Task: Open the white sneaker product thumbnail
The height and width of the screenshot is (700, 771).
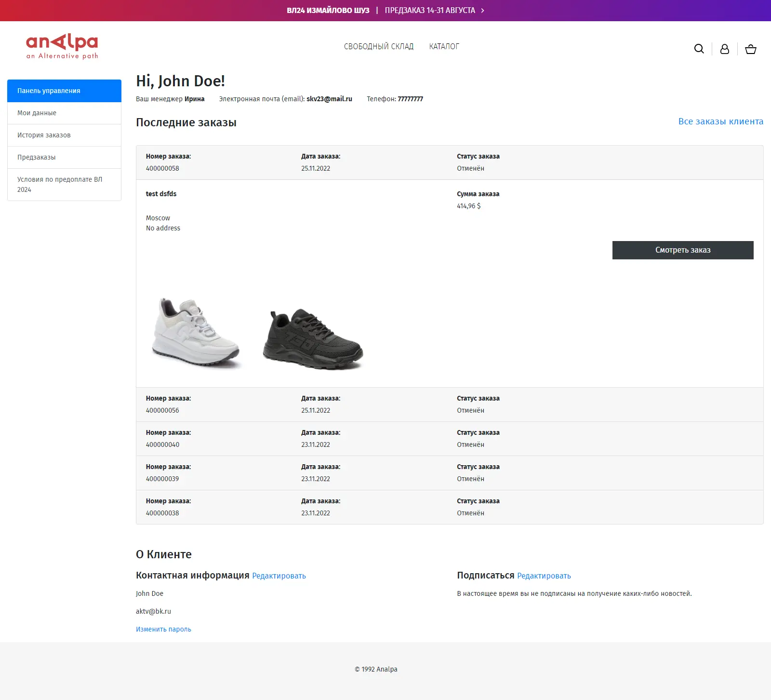Action: coord(196,332)
